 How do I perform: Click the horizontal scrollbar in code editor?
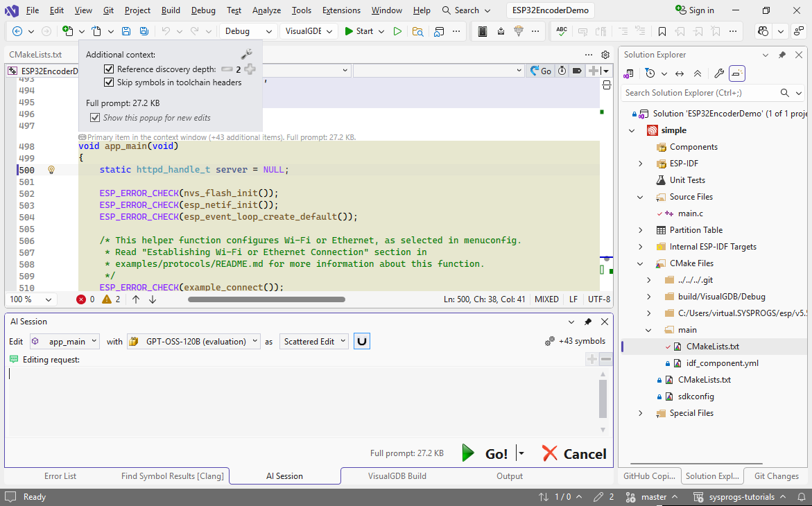coord(266,299)
